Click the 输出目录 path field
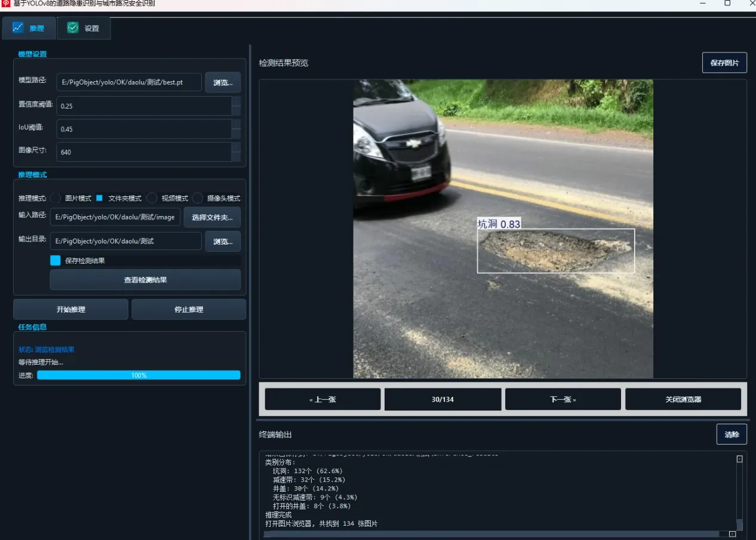Viewport: 756px width, 540px height. [x=126, y=241]
